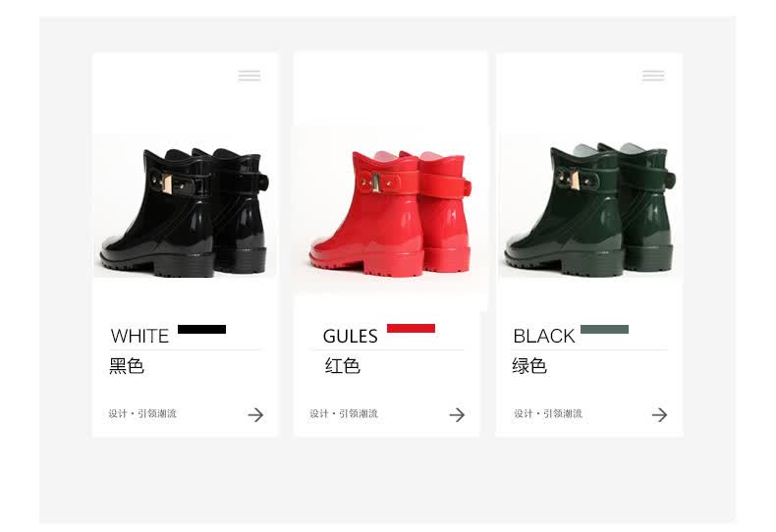
Task: Open the hamburger menu on the green boots card
Action: coord(653,76)
